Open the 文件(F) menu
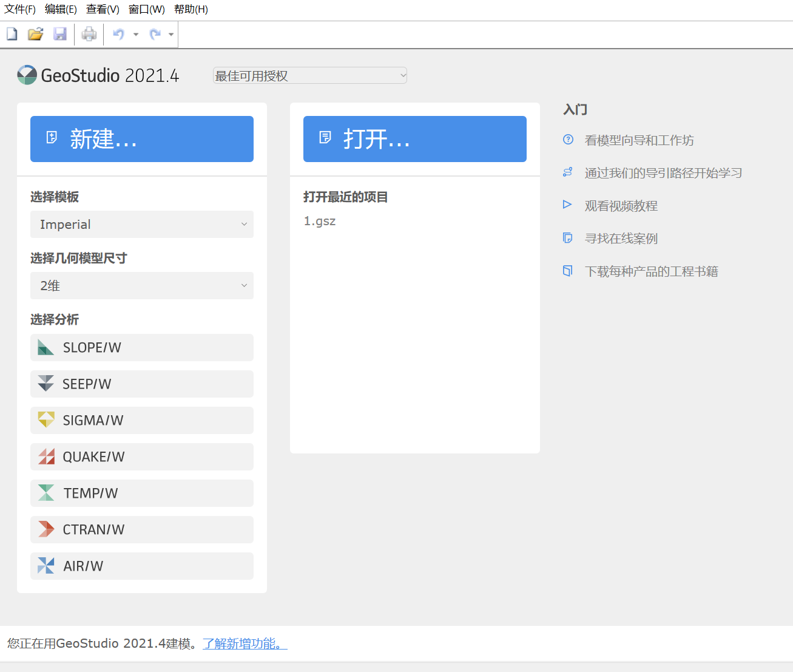The image size is (793, 672). (x=20, y=9)
